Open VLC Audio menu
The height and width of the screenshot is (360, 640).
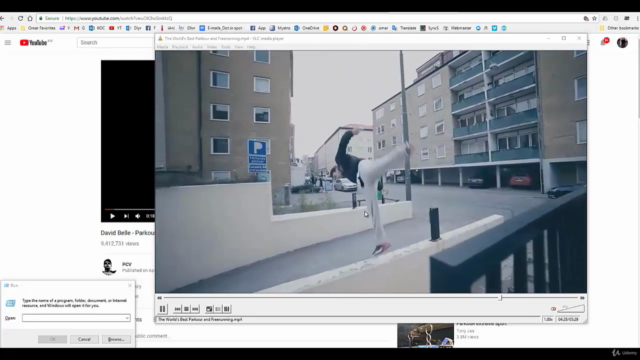(197, 47)
